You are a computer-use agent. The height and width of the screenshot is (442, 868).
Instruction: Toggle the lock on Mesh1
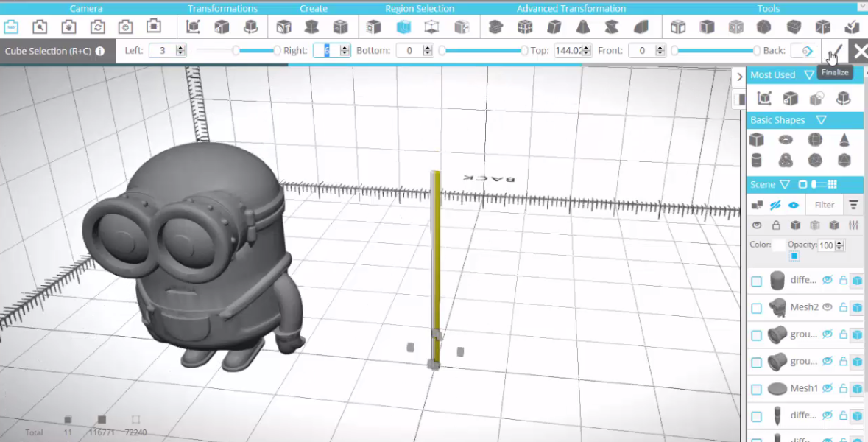click(x=843, y=389)
